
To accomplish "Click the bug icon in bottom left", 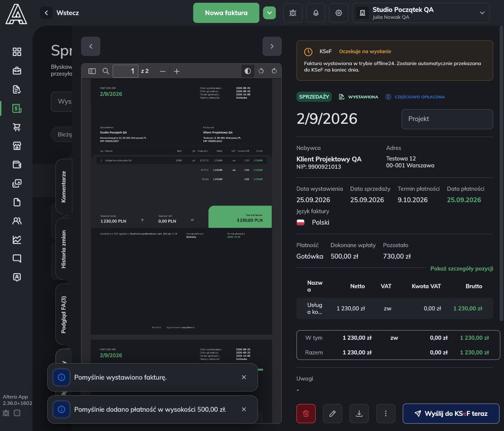I will [x=6, y=413].
